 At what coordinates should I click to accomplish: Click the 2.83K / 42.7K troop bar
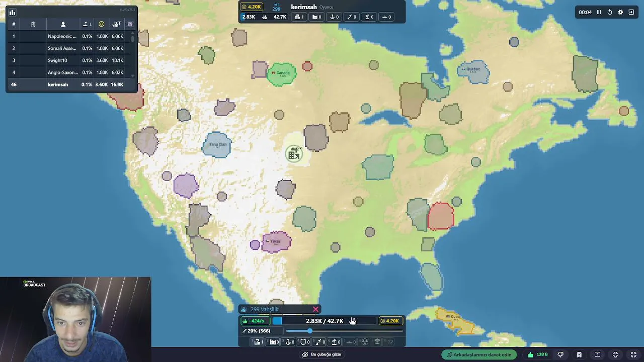pos(325,321)
